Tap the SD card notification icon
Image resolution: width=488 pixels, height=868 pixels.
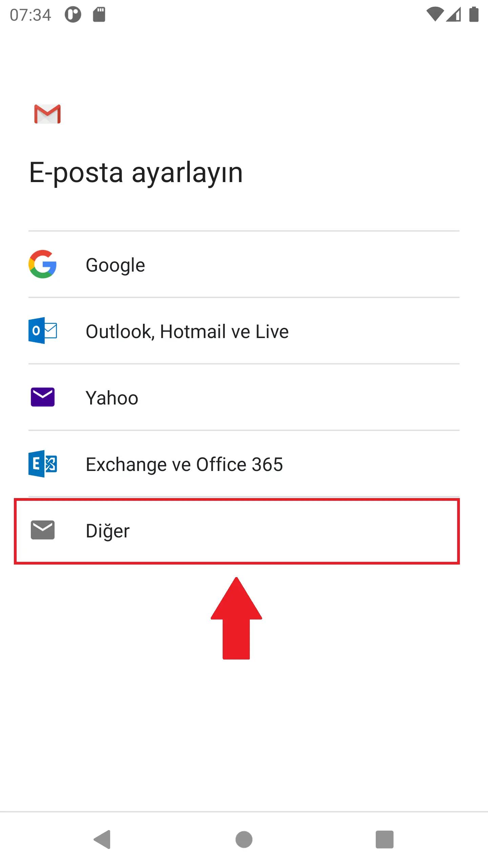coord(99,15)
